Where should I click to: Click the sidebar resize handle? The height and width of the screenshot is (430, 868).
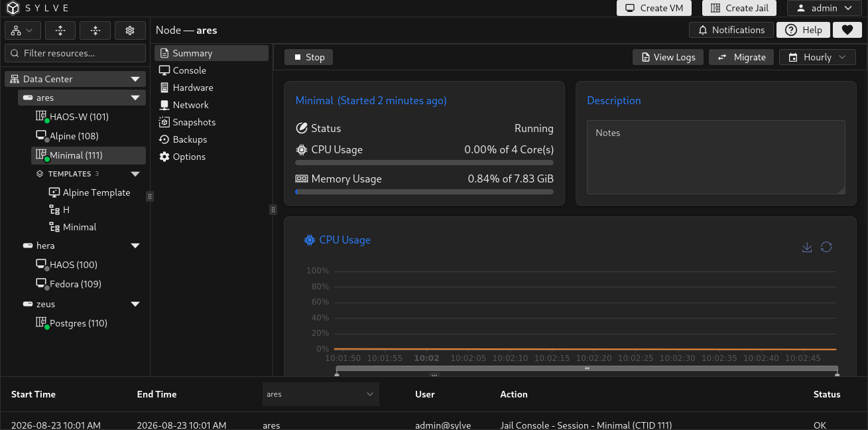point(150,196)
